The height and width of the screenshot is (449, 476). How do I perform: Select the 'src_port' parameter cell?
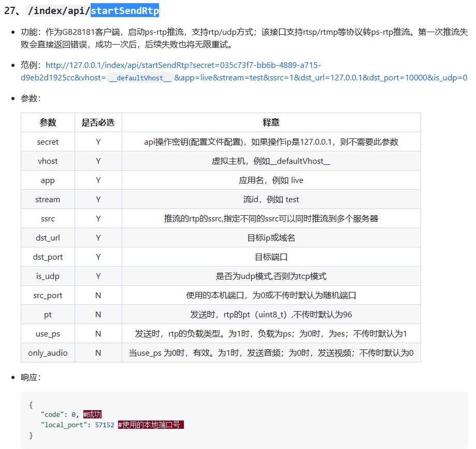coord(48,296)
